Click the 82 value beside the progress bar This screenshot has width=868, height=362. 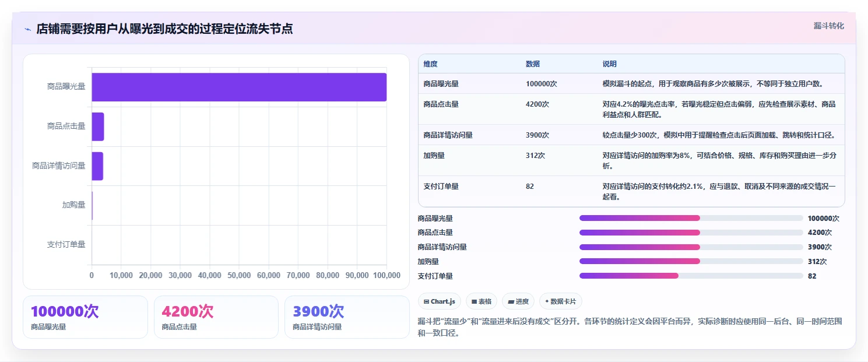[x=812, y=276]
